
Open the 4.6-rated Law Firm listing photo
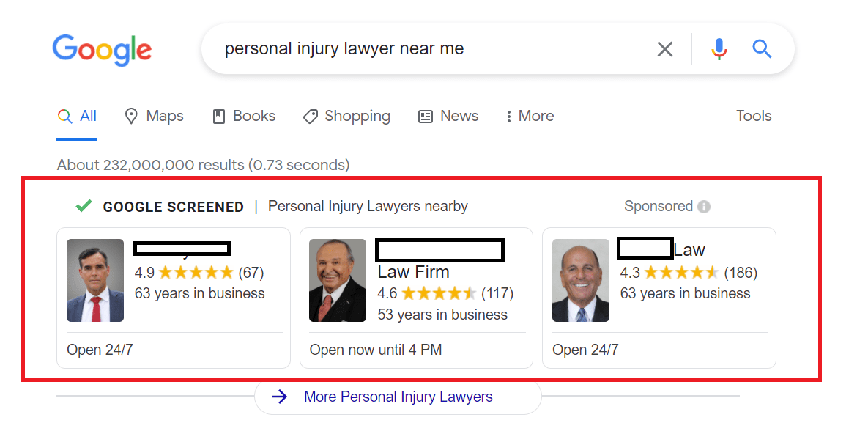tap(338, 280)
